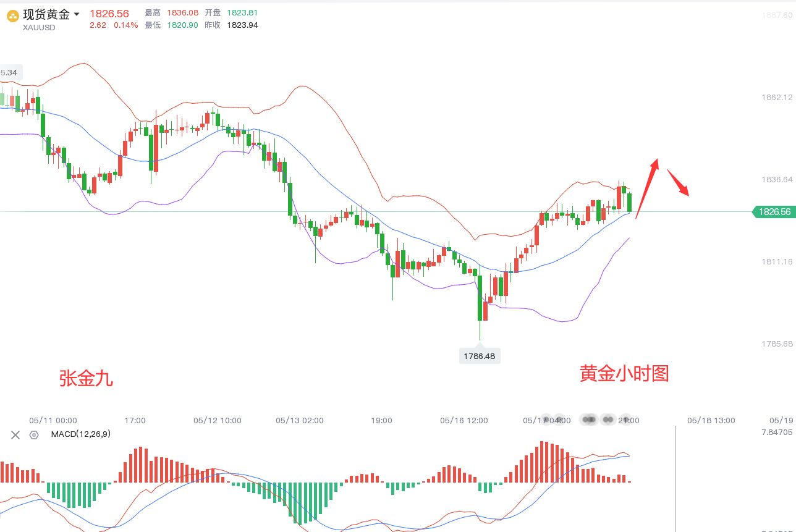Click the MACD(12,26,9) indicator label
796x532 pixels.
coord(80,434)
